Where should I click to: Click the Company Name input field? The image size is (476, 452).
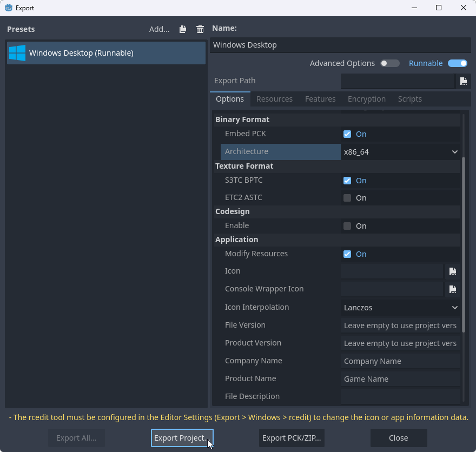(400, 361)
